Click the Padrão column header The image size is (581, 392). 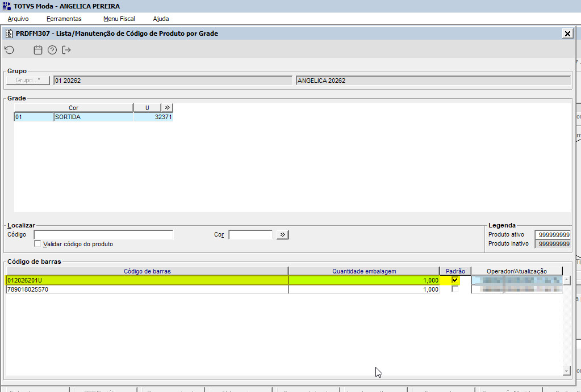(455, 271)
